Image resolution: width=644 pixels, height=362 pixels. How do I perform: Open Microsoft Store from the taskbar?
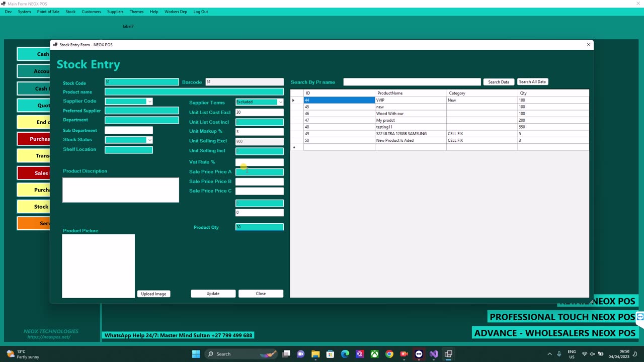(330, 354)
